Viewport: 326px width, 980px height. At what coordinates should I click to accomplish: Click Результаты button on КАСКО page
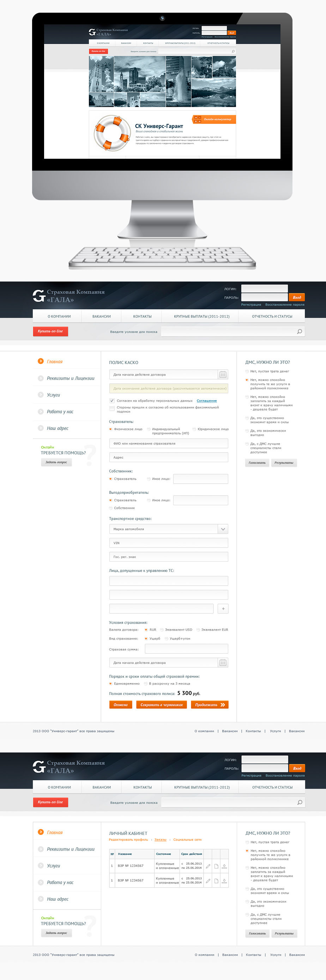pos(284,462)
